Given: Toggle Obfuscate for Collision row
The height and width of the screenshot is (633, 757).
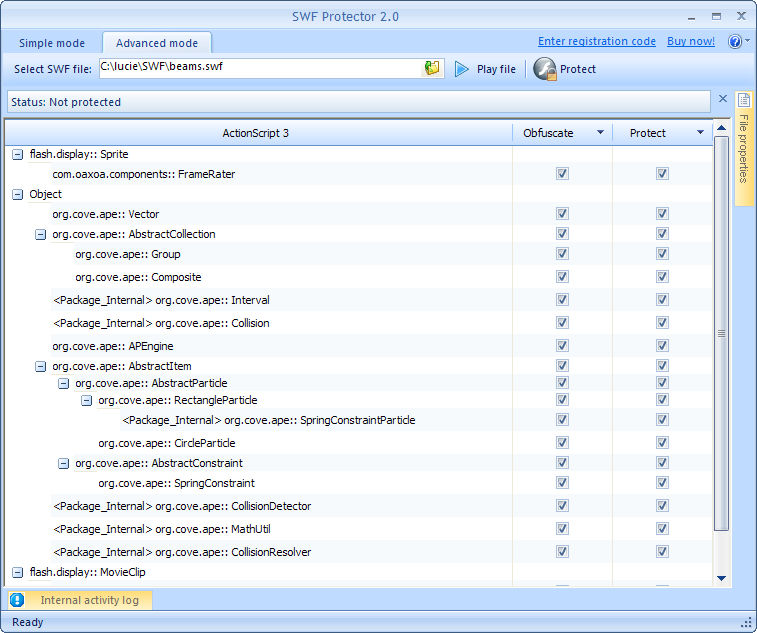Looking at the screenshot, I should pyautogui.click(x=562, y=323).
